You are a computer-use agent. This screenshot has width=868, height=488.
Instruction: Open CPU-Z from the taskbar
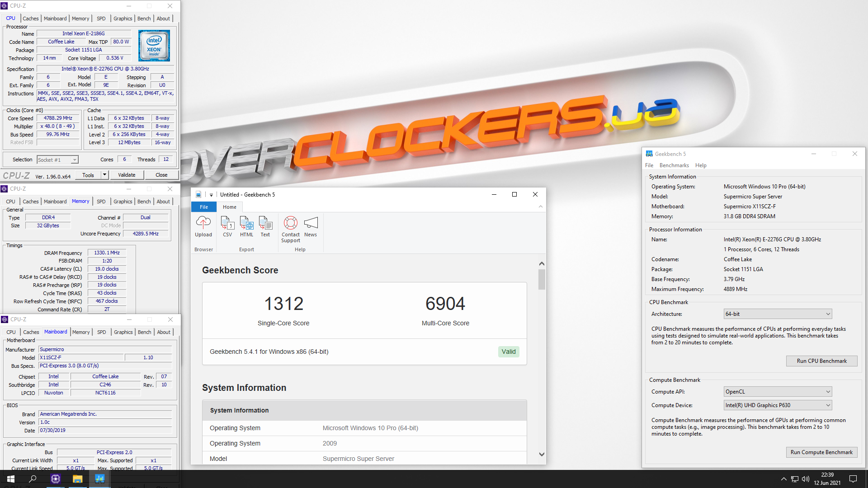tap(56, 479)
